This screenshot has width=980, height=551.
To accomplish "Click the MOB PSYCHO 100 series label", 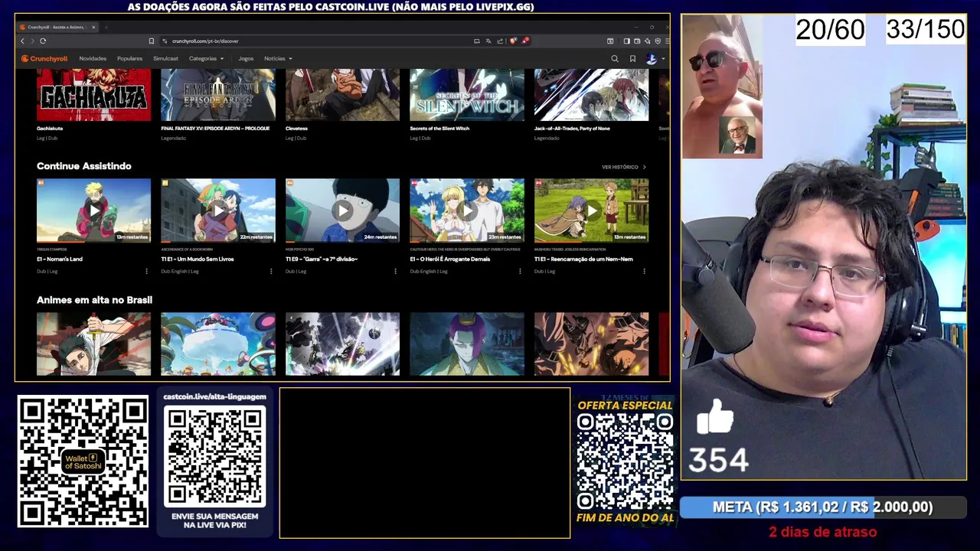I will [x=300, y=249].
